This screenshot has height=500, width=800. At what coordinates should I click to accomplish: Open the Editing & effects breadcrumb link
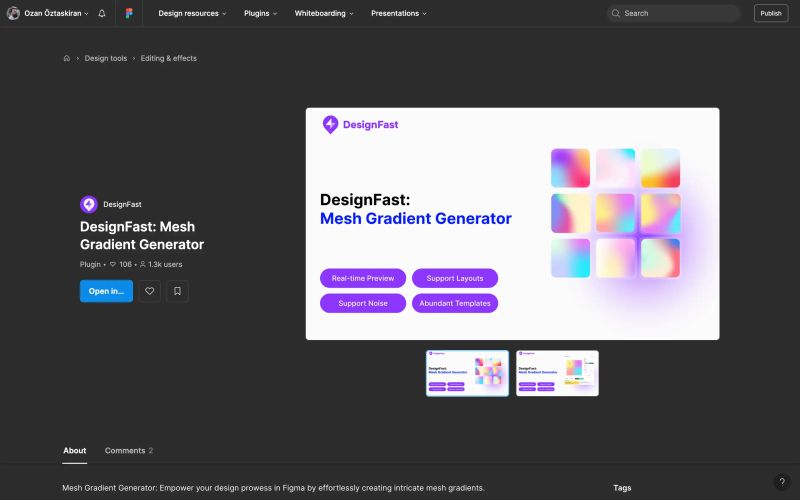coord(168,58)
